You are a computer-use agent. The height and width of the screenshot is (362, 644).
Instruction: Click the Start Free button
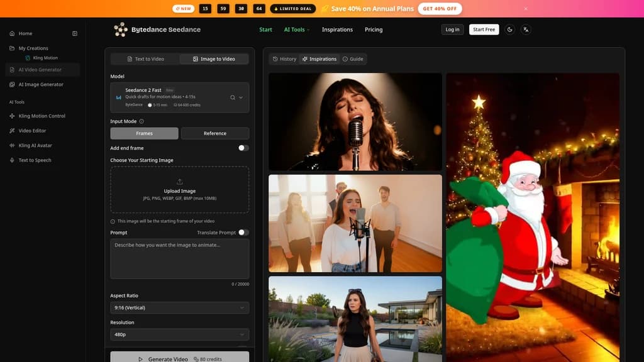tap(484, 30)
